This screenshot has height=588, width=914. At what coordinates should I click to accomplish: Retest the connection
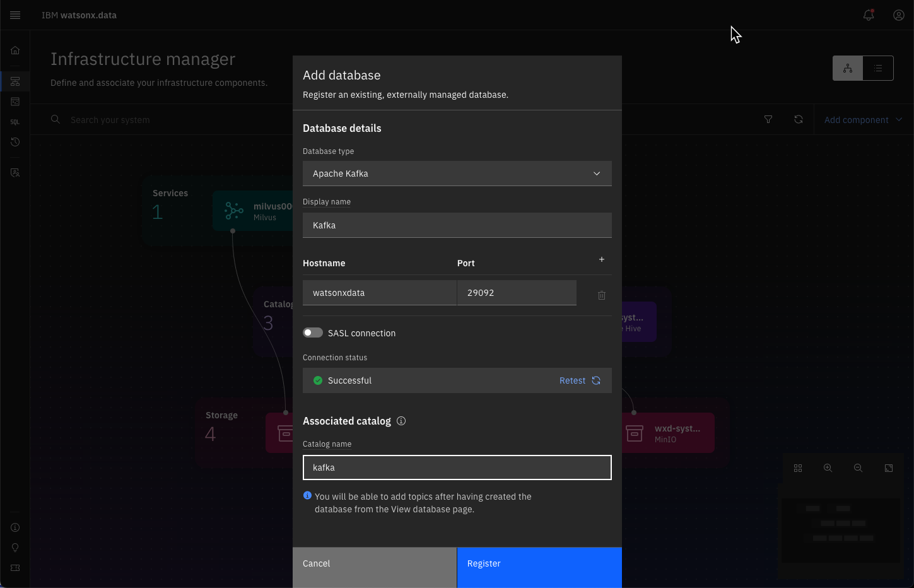pyautogui.click(x=580, y=380)
